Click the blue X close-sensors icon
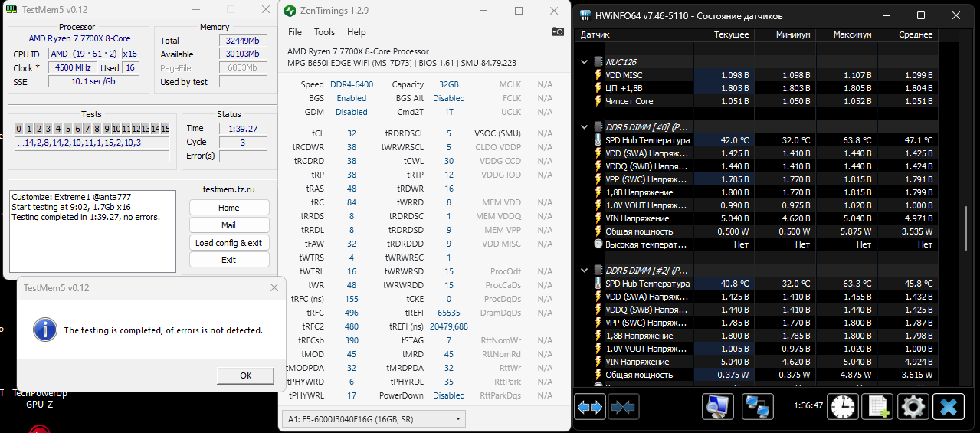980x433 pixels. click(948, 406)
